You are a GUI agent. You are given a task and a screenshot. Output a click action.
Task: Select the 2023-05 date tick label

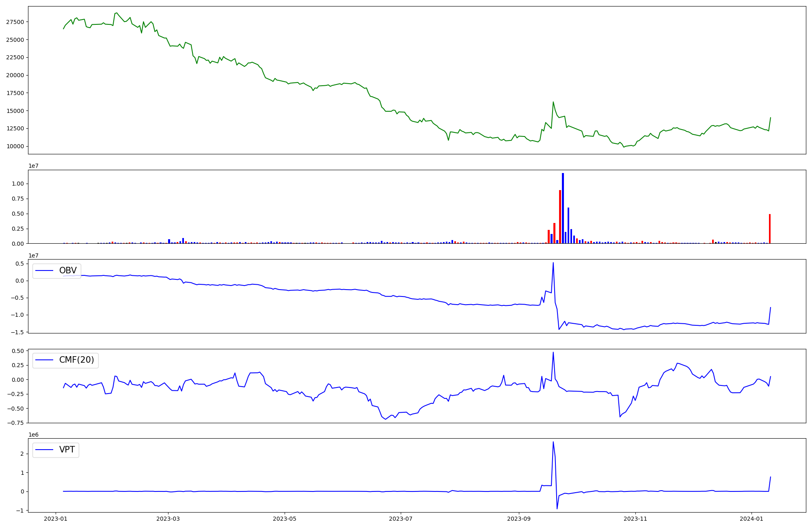[285, 519]
